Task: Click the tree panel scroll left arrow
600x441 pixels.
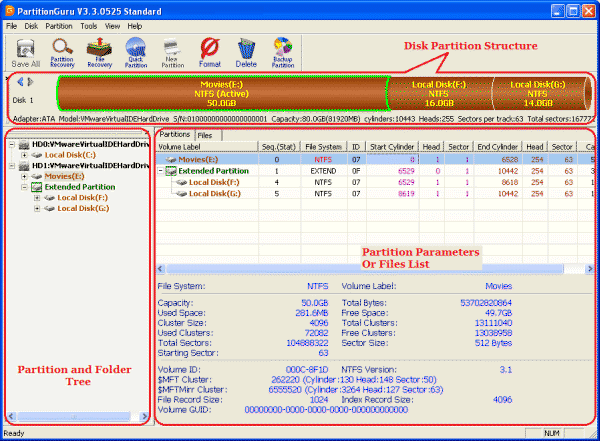Action: [x=11, y=416]
